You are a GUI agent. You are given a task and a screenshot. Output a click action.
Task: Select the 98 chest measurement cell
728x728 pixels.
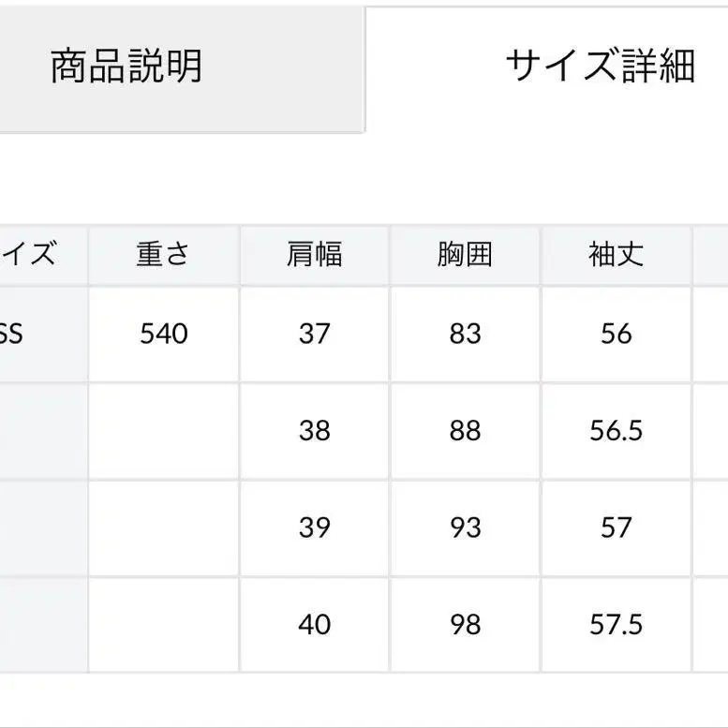point(465,624)
